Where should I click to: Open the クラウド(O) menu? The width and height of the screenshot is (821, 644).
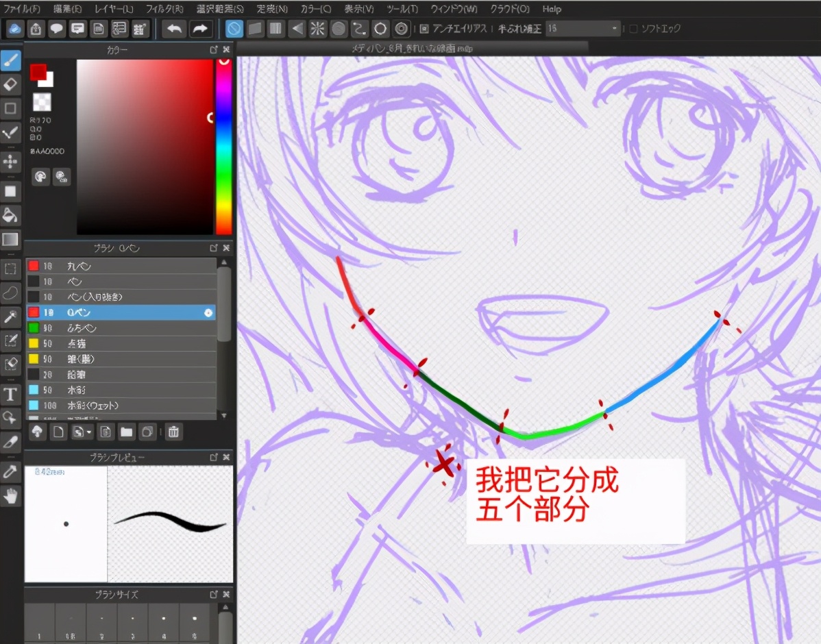[x=509, y=9]
